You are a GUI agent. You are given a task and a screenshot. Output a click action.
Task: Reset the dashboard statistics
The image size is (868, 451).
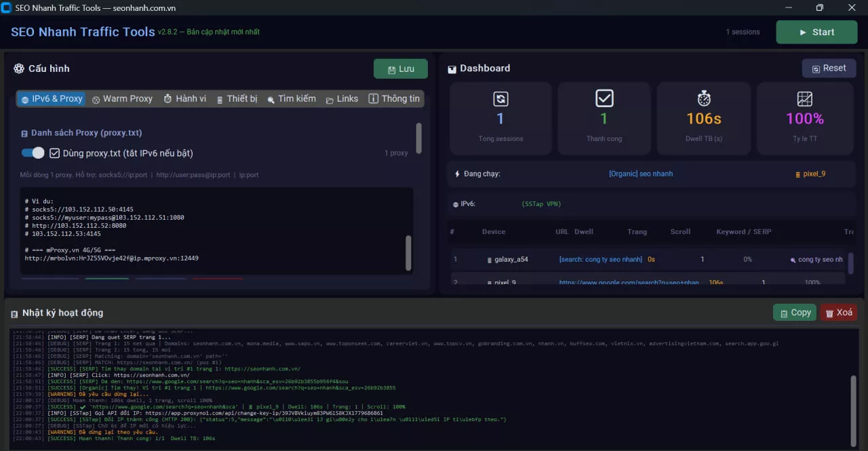(x=829, y=68)
